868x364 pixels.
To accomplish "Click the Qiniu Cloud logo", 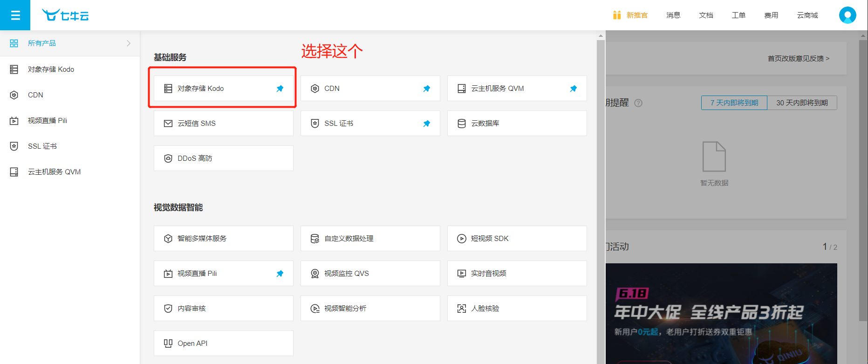I will [65, 15].
